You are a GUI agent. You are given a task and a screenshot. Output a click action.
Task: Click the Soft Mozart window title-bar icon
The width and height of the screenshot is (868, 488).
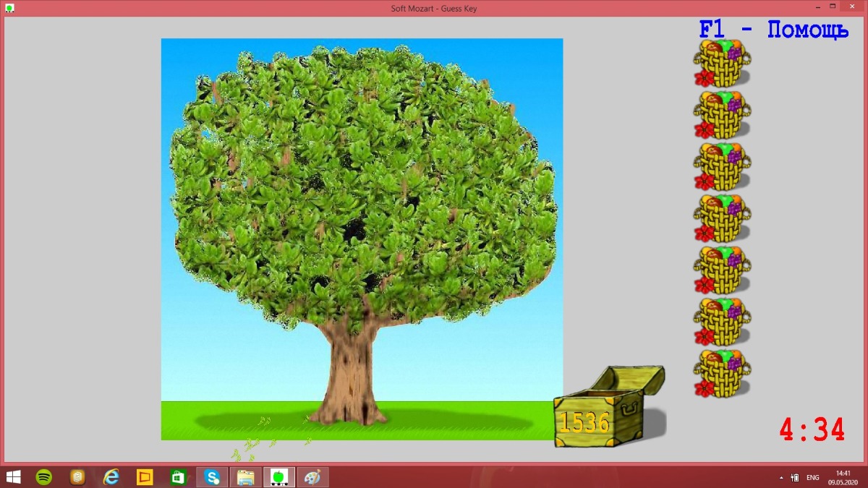(x=9, y=8)
